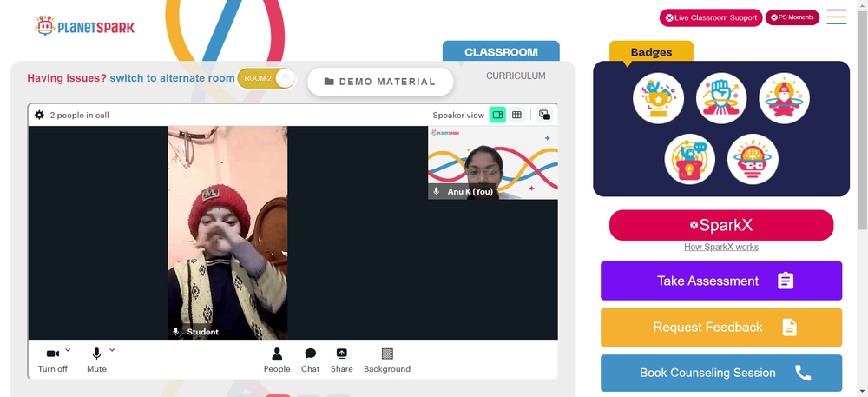The height and width of the screenshot is (397, 868).
Task: Click PS Moments button
Action: (x=792, y=17)
